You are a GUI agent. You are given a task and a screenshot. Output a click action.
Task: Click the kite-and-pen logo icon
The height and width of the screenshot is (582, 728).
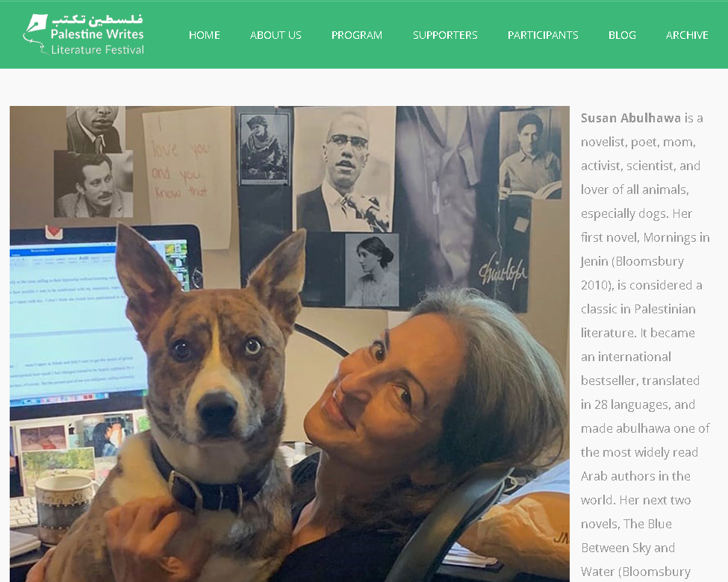click(x=35, y=34)
